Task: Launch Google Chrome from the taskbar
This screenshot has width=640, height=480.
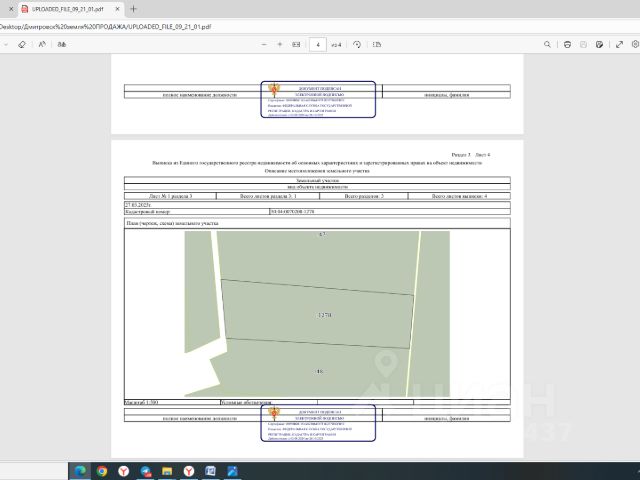Action: 102,471
